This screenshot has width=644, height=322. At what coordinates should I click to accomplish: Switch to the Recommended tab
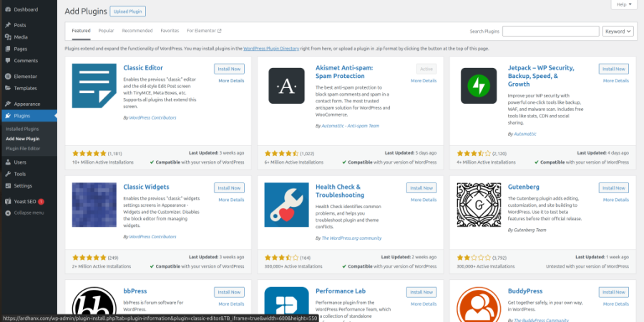coord(137,31)
